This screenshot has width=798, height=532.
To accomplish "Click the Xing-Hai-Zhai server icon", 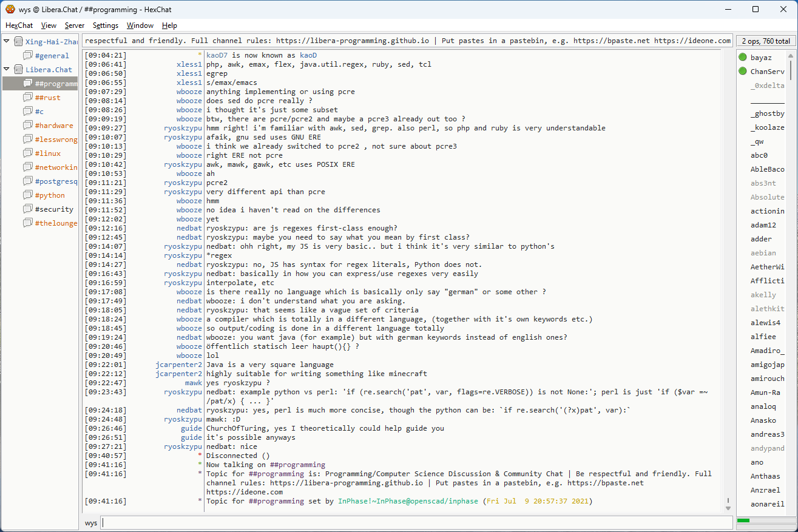I will click(x=19, y=41).
